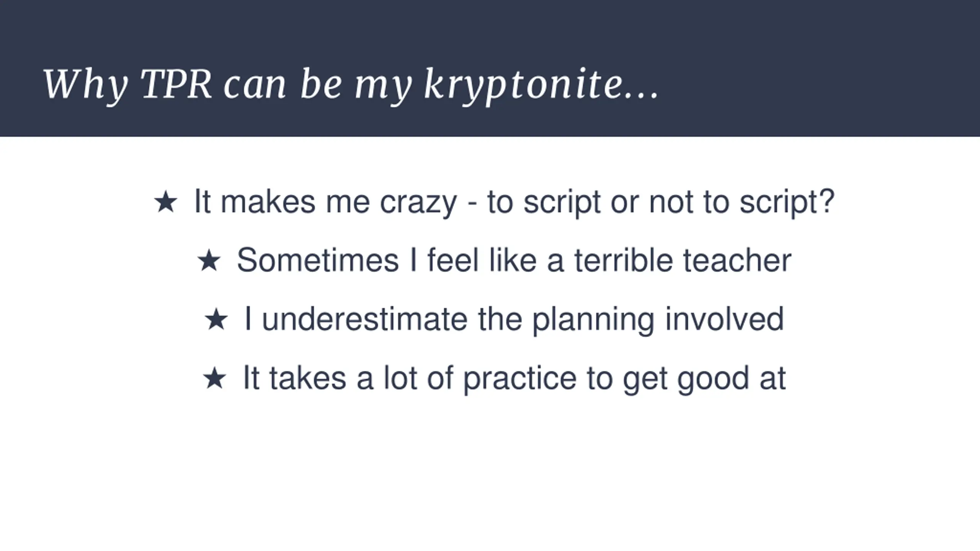This screenshot has width=980, height=551.
Task: Click the word 'planning' in the third bullet
Action: (x=593, y=320)
